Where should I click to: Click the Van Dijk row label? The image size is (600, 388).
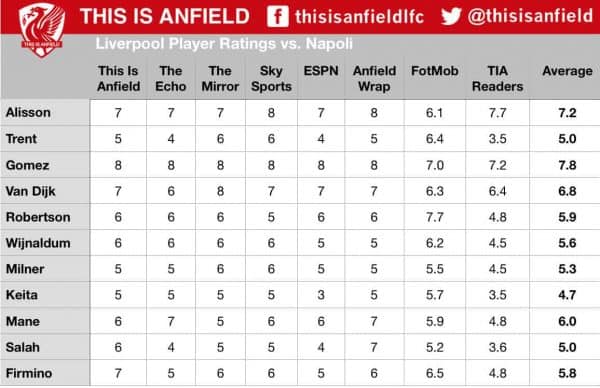tap(31, 191)
